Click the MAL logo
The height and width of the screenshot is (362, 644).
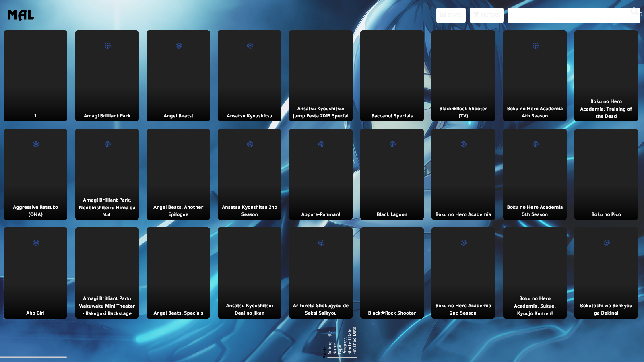21,15
